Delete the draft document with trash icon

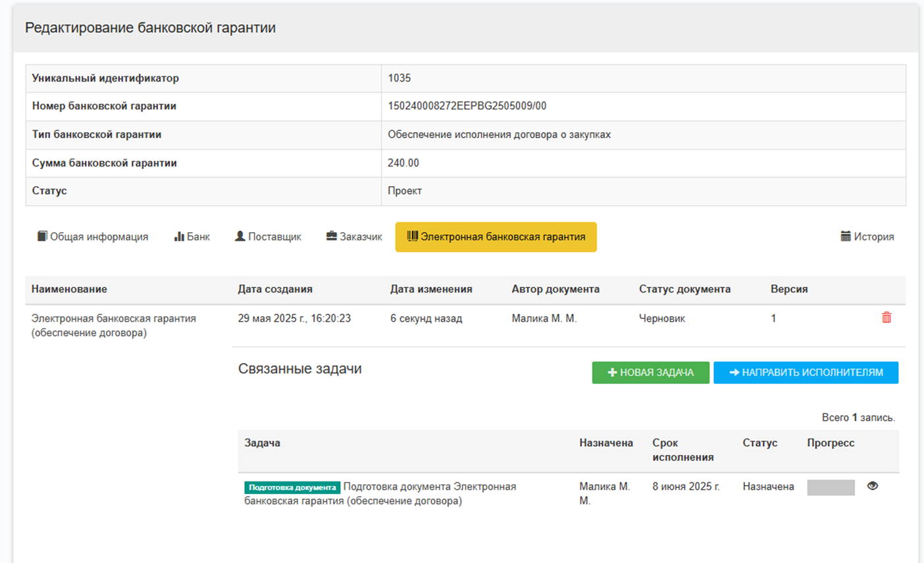click(886, 318)
